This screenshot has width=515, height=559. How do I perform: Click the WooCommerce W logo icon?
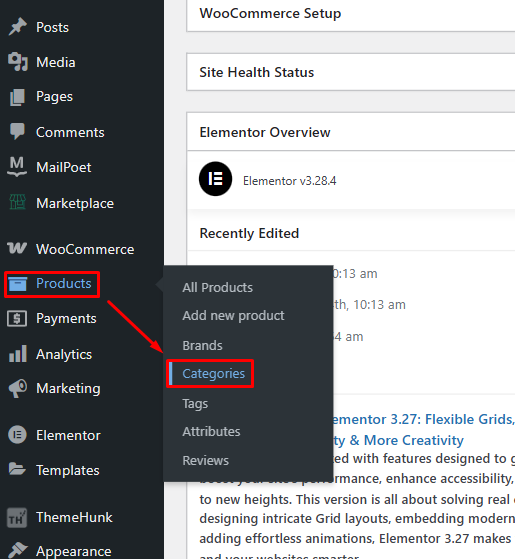click(x=17, y=248)
